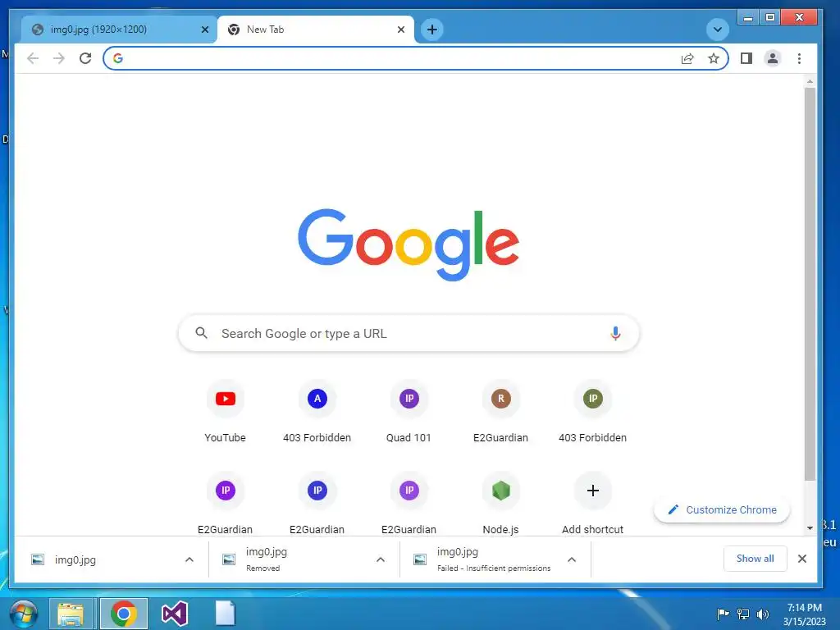Expand options for the Removed img0.jpg download

pyautogui.click(x=381, y=559)
